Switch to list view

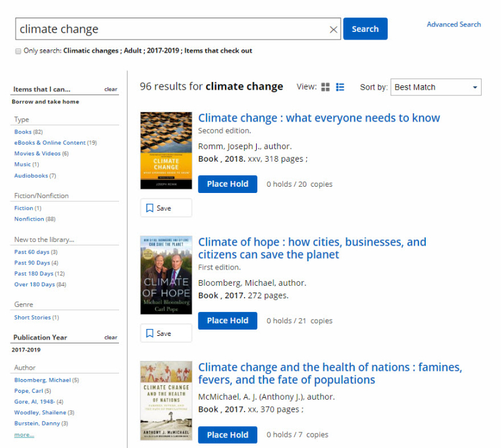(x=340, y=86)
